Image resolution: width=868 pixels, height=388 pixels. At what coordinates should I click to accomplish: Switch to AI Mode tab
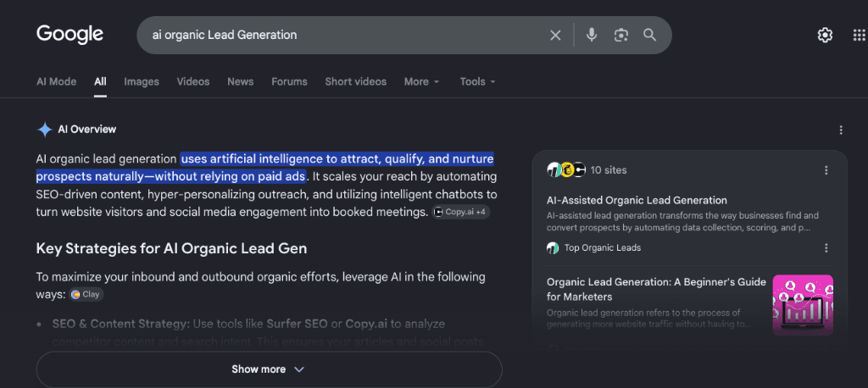57,81
